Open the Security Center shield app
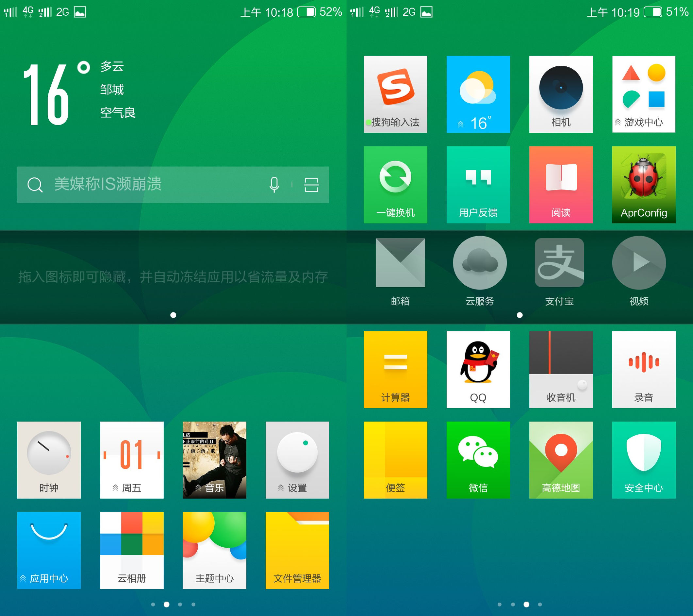Screen dimensions: 693x616 click(x=644, y=460)
